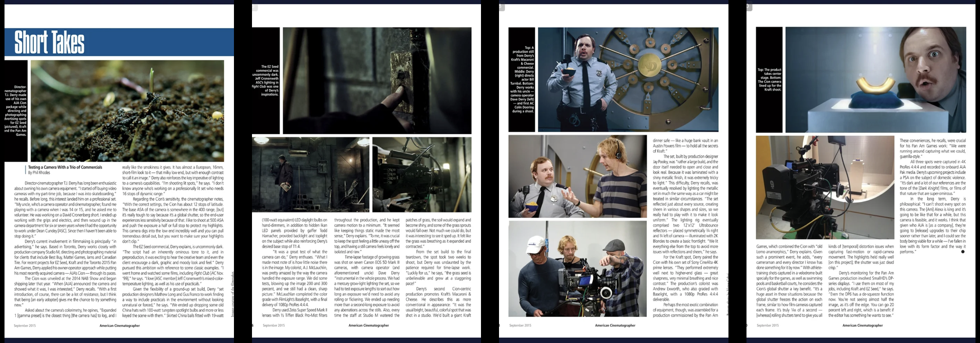Click the caption starting "Top: A production still"
This screenshot has width=980, height=343.
tap(522, 79)
